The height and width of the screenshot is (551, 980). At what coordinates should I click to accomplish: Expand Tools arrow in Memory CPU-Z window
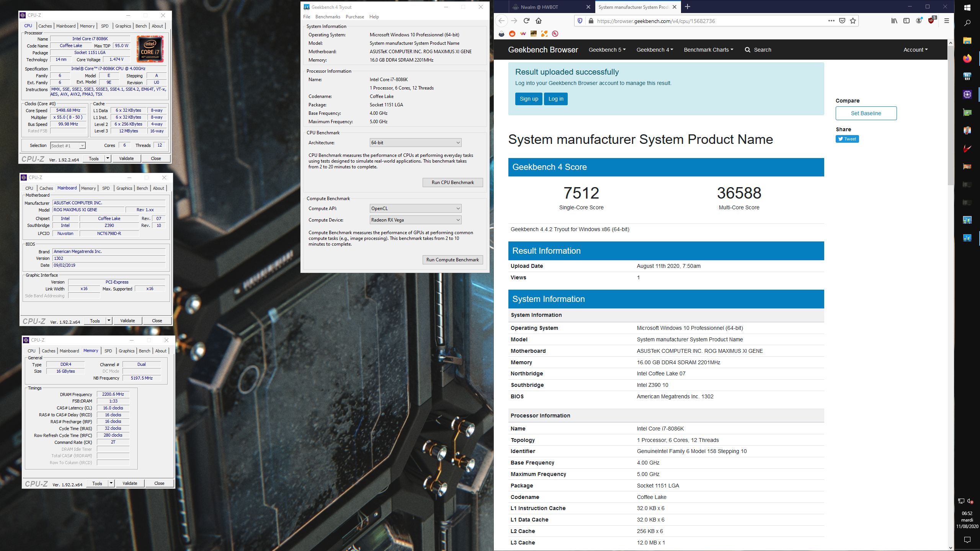111,483
